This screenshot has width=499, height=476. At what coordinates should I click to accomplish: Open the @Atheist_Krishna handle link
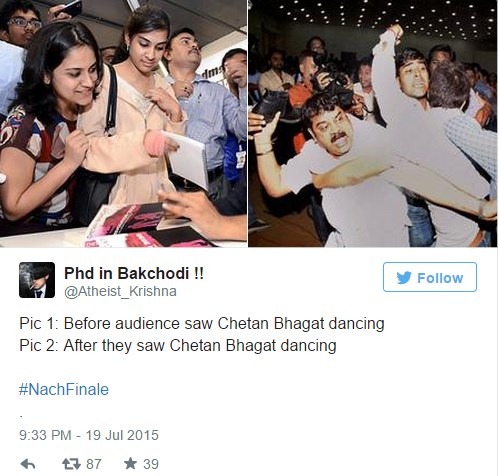pyautogui.click(x=120, y=292)
